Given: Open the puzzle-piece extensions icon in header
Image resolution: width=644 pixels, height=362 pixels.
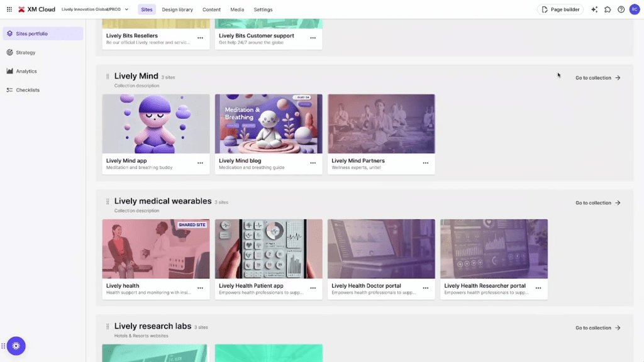Looking at the screenshot, I should point(608,9).
